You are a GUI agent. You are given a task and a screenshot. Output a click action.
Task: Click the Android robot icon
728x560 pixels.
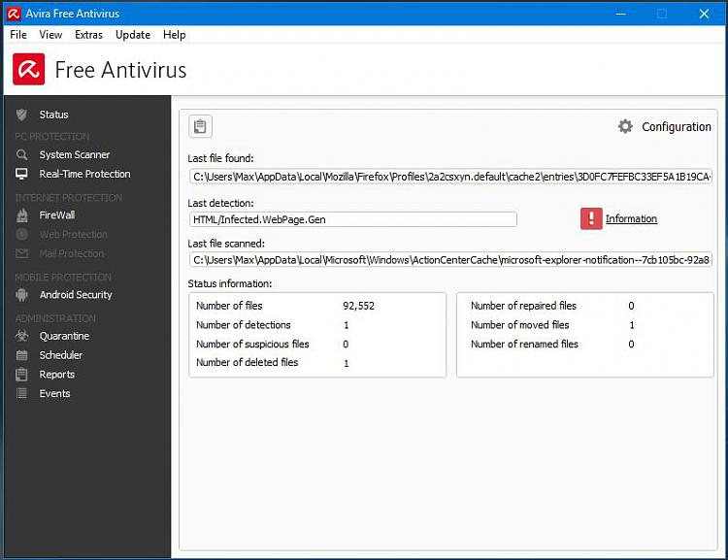pos(21,295)
